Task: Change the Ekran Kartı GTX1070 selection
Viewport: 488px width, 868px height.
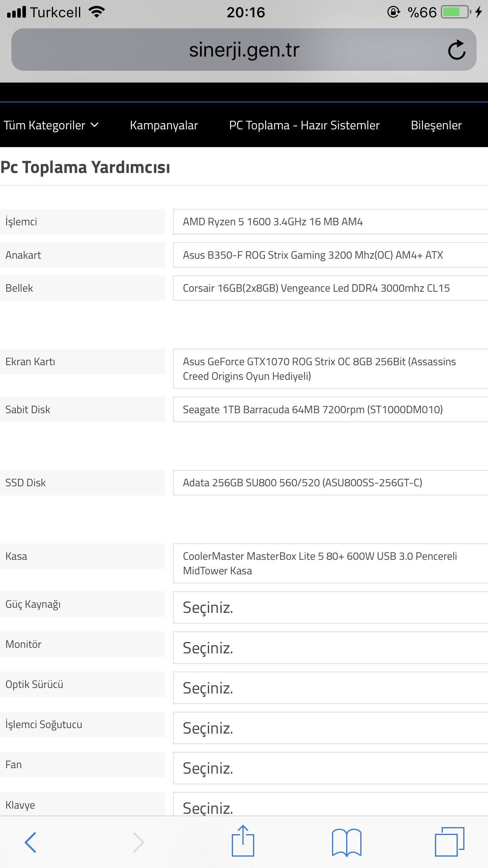Action: tap(330, 369)
